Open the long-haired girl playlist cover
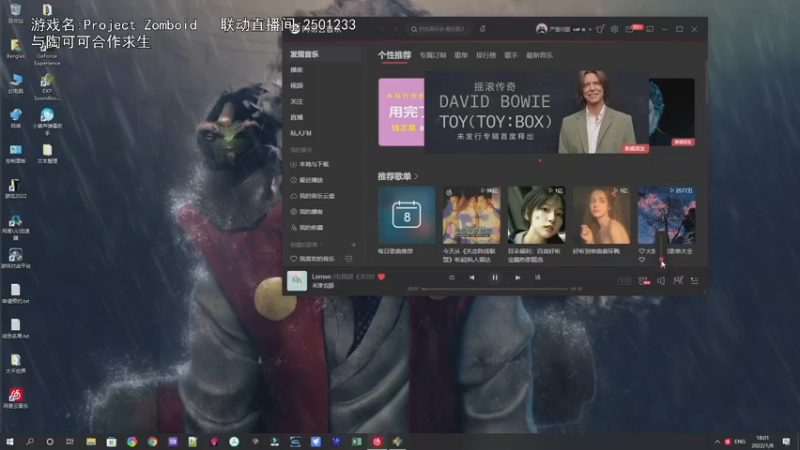The width and height of the screenshot is (800, 450). [x=601, y=215]
